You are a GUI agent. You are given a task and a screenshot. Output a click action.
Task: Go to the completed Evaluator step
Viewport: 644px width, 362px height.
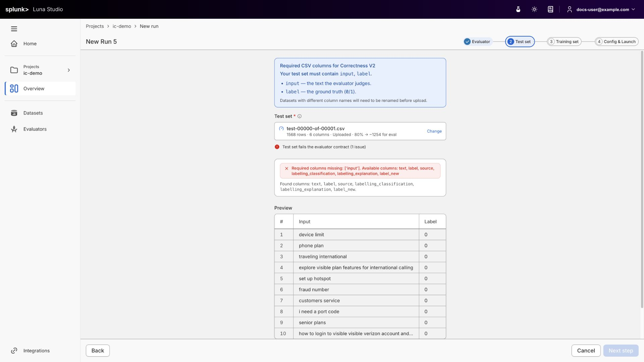[477, 42]
